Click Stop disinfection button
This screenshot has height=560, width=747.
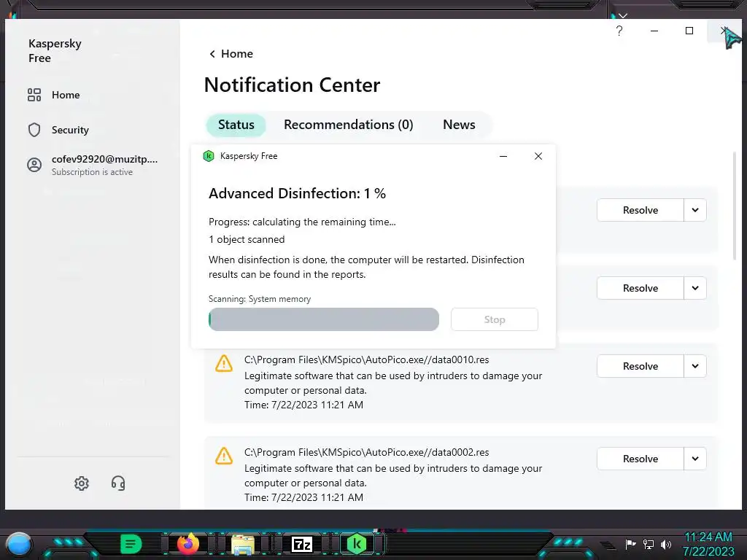click(495, 319)
